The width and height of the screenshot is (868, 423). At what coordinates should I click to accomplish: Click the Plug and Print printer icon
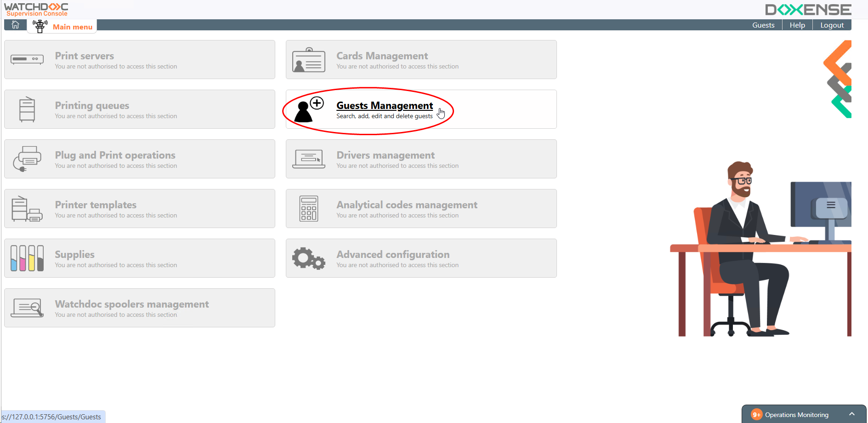(27, 159)
